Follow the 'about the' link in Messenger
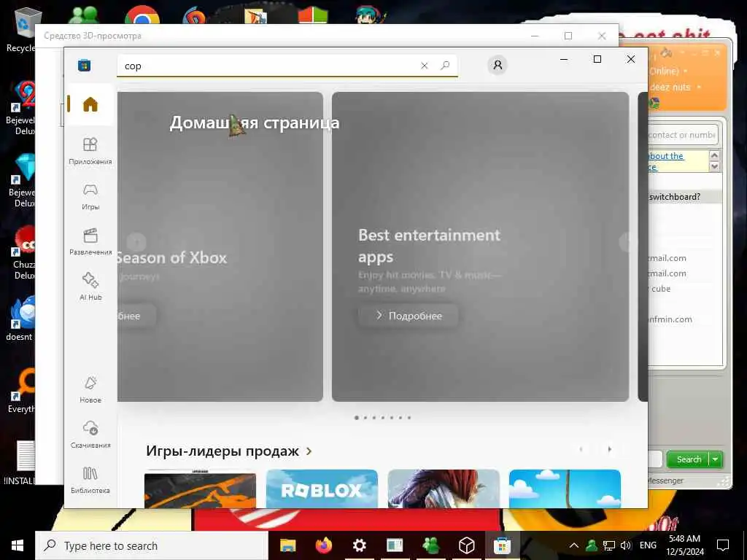 pos(666,156)
